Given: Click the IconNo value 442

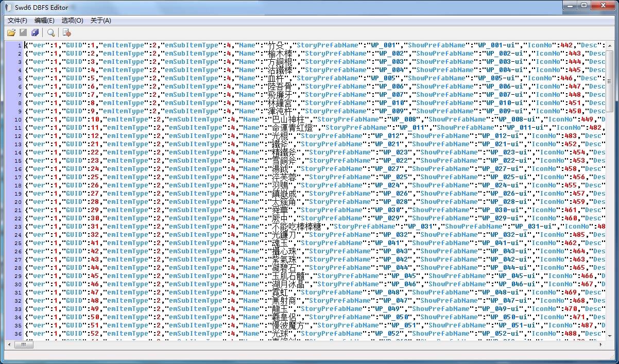Looking at the screenshot, I should coord(566,45).
